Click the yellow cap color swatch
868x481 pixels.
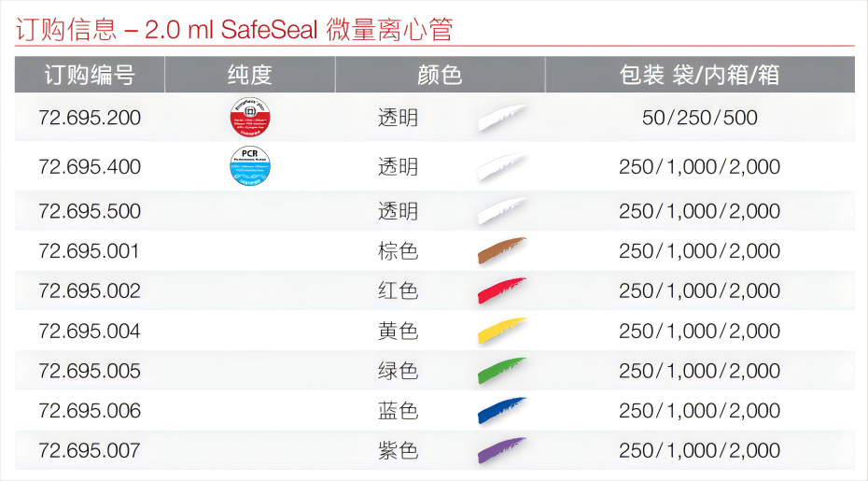point(501,331)
